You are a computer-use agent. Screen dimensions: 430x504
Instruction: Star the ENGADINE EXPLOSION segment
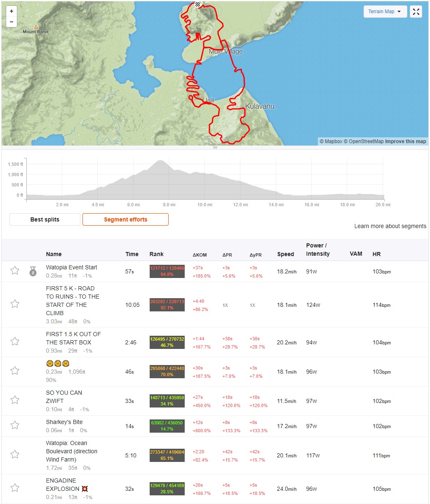tap(15, 488)
